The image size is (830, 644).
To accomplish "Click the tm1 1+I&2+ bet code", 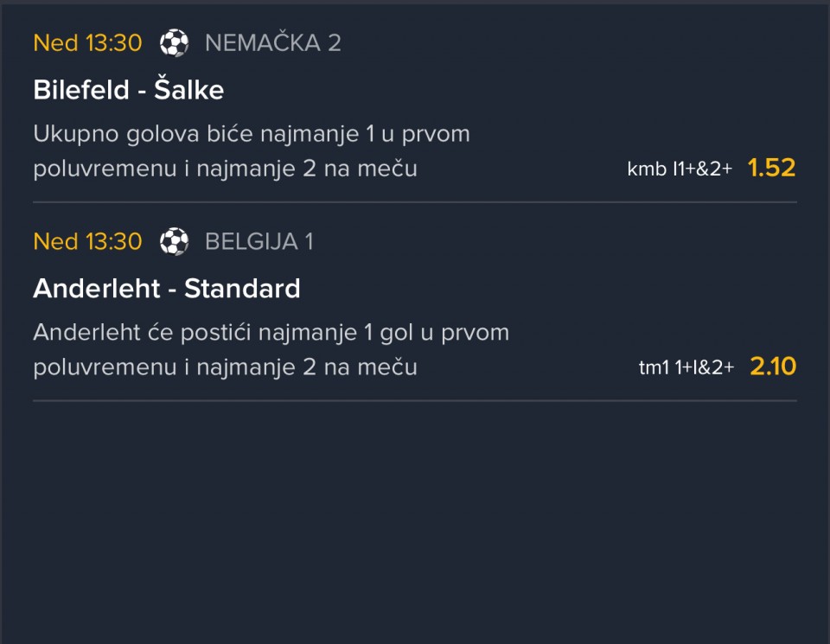I will pyautogui.click(x=686, y=368).
